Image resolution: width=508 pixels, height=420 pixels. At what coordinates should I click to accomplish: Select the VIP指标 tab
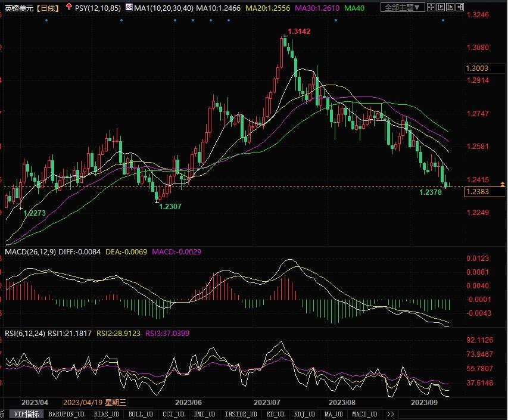click(x=26, y=414)
